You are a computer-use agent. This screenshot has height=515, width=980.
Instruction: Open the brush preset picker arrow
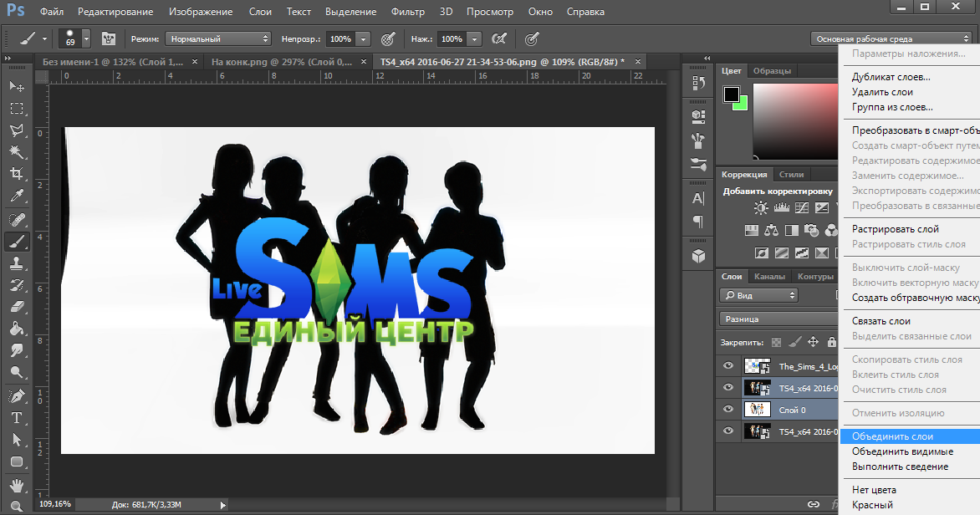pos(86,38)
